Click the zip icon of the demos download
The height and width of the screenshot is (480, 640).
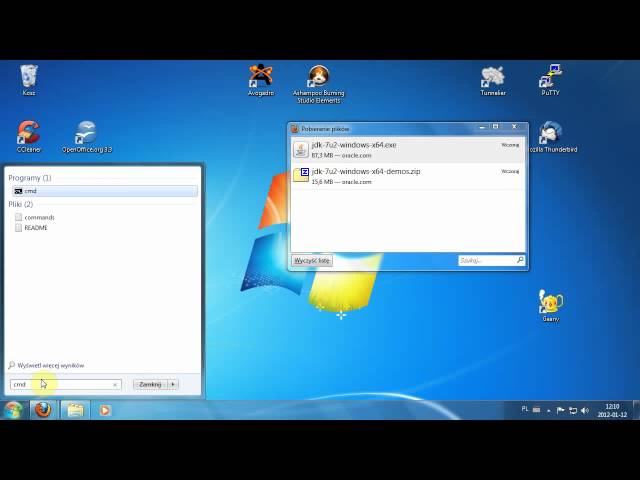point(301,175)
